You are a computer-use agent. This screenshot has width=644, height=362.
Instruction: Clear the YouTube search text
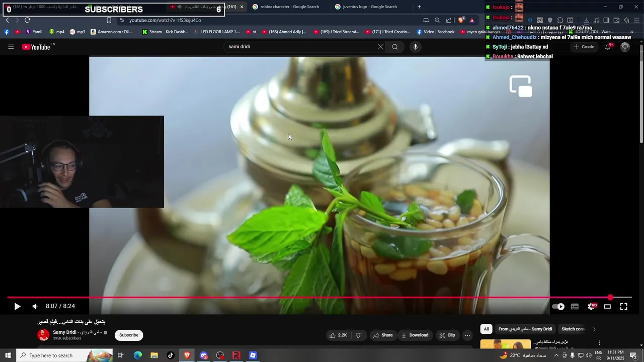380,47
